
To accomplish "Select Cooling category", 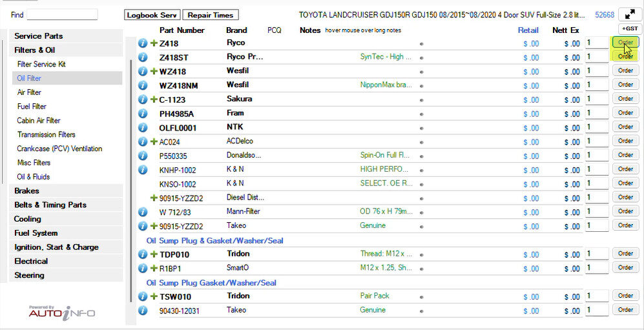I will click(67, 219).
